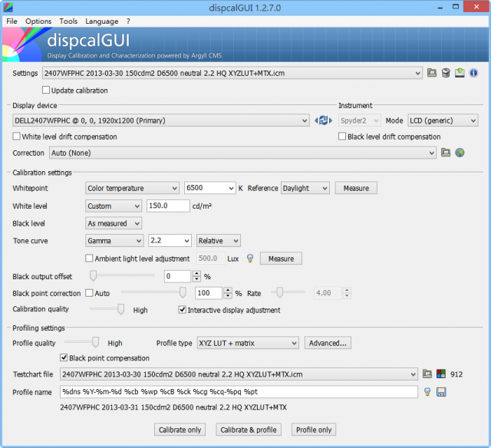Click the ambient light Measure button
Screen dimensions: 491x448
[x=281, y=259]
